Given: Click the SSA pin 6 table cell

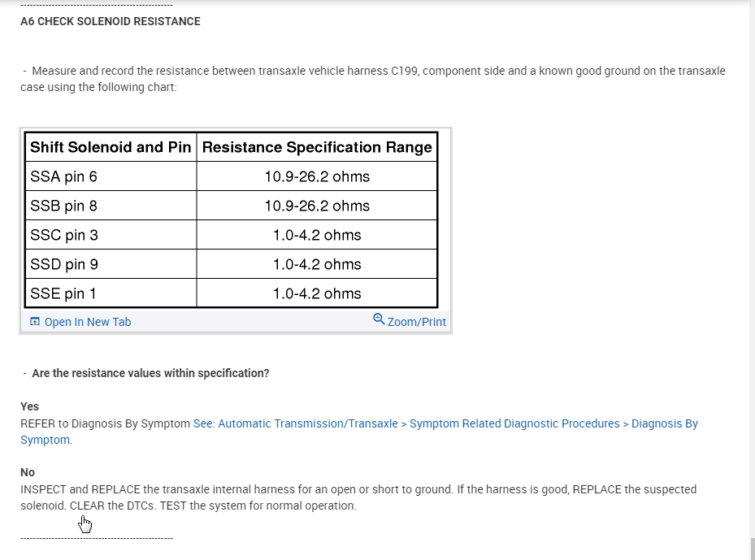Looking at the screenshot, I should 111,176.
